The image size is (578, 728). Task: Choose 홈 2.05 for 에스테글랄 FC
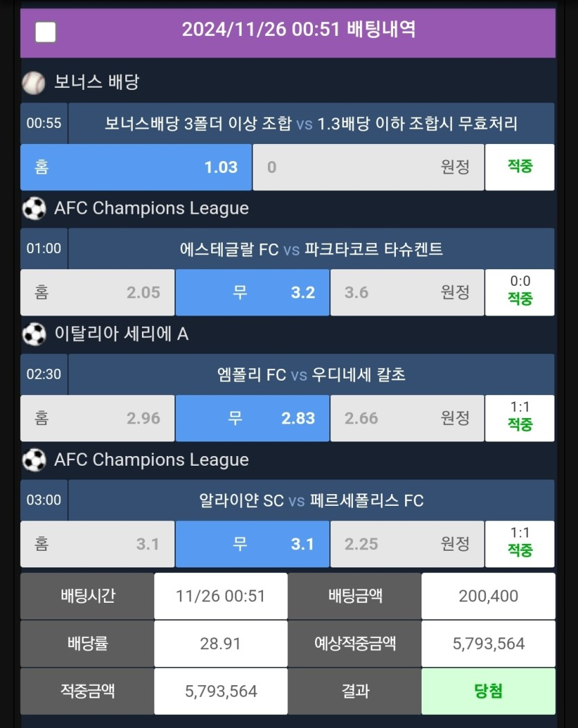pos(98,293)
